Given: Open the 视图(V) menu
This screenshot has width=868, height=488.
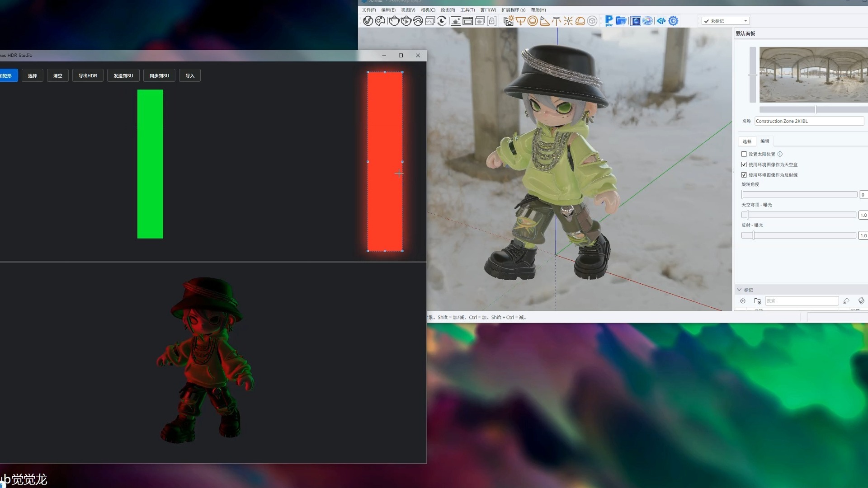Looking at the screenshot, I should pyautogui.click(x=408, y=10).
